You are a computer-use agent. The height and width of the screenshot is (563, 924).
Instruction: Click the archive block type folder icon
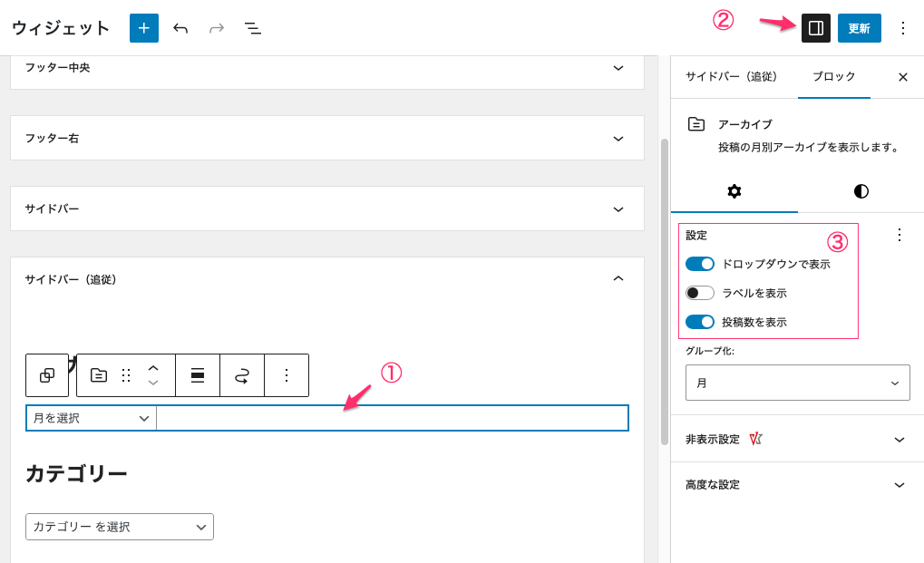(x=99, y=375)
